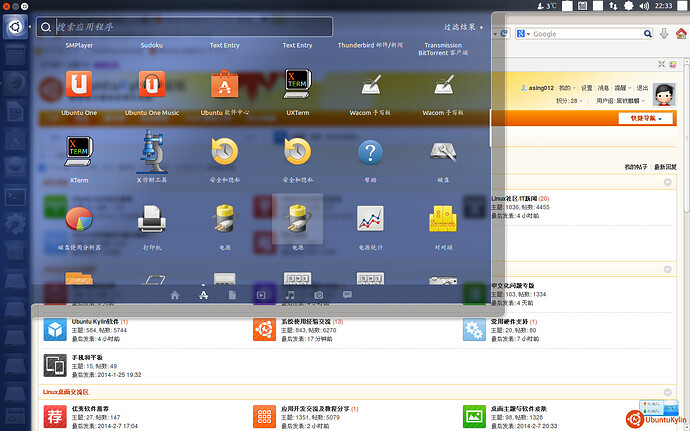This screenshot has height=431, width=690.
Task: Open the browser downloads arrow
Action: pos(664,33)
